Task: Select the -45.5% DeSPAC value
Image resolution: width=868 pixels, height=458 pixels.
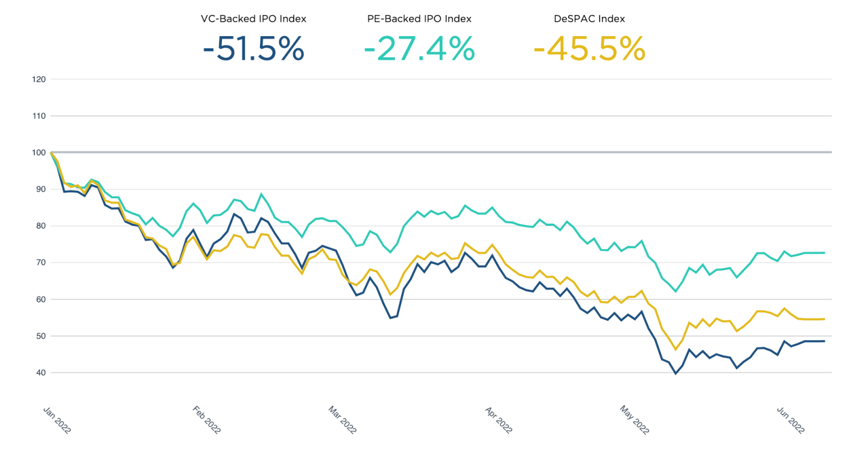Action: tap(589, 49)
